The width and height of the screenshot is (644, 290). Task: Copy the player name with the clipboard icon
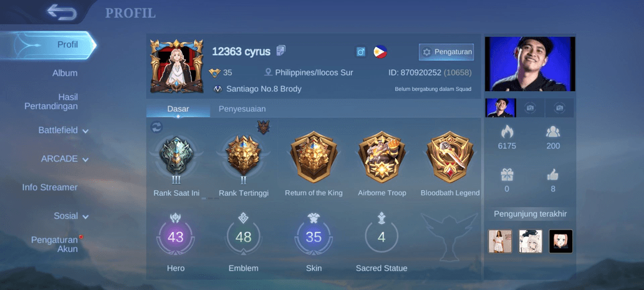(281, 51)
